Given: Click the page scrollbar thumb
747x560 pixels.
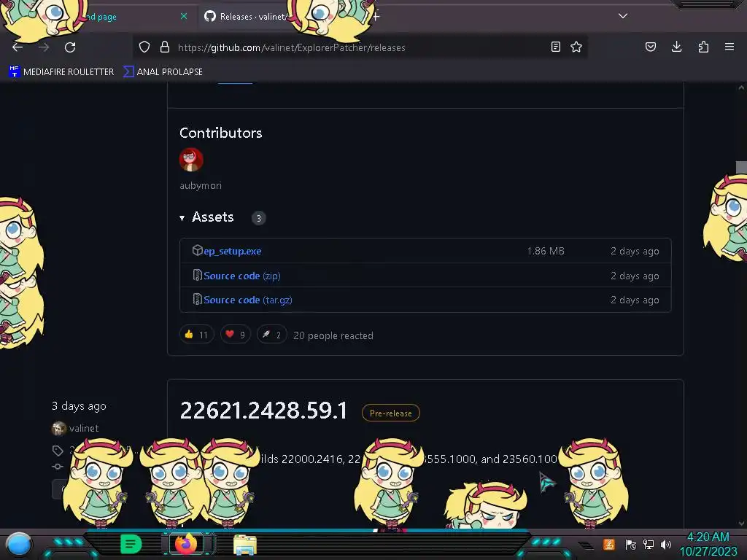Looking at the screenshot, I should point(741,168).
